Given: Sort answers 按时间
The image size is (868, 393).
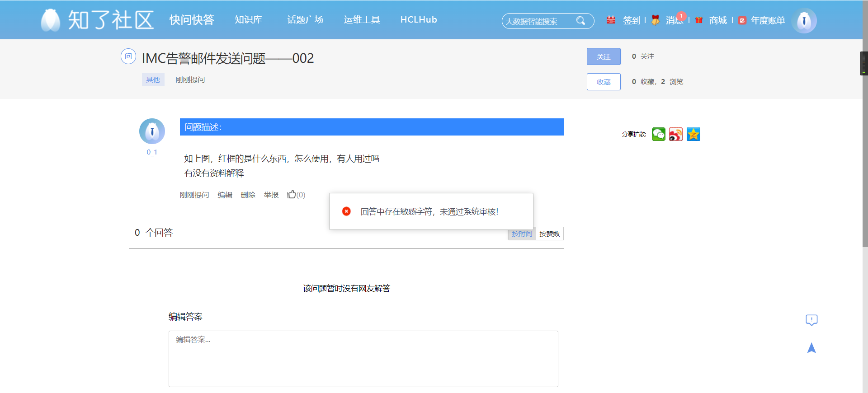Looking at the screenshot, I should (522, 234).
